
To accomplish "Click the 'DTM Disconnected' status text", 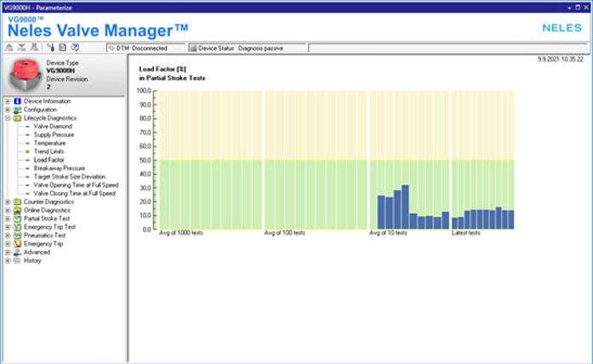I will point(142,48).
